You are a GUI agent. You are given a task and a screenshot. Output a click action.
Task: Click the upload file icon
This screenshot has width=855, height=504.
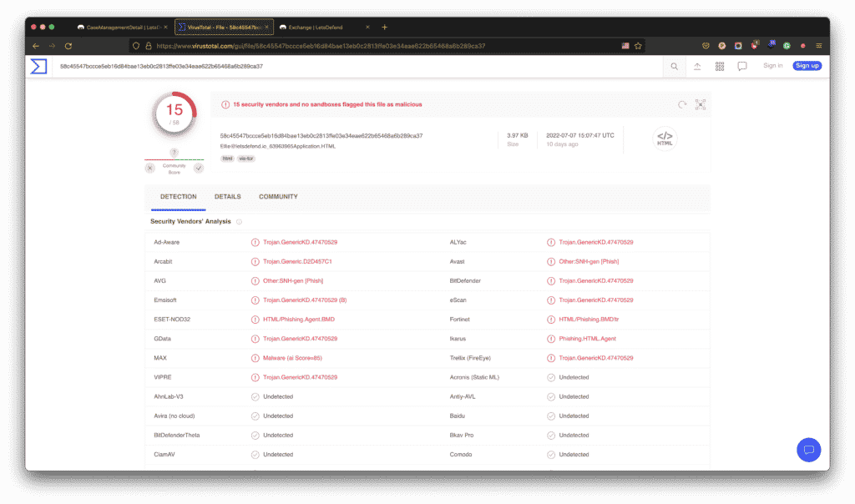(x=697, y=67)
